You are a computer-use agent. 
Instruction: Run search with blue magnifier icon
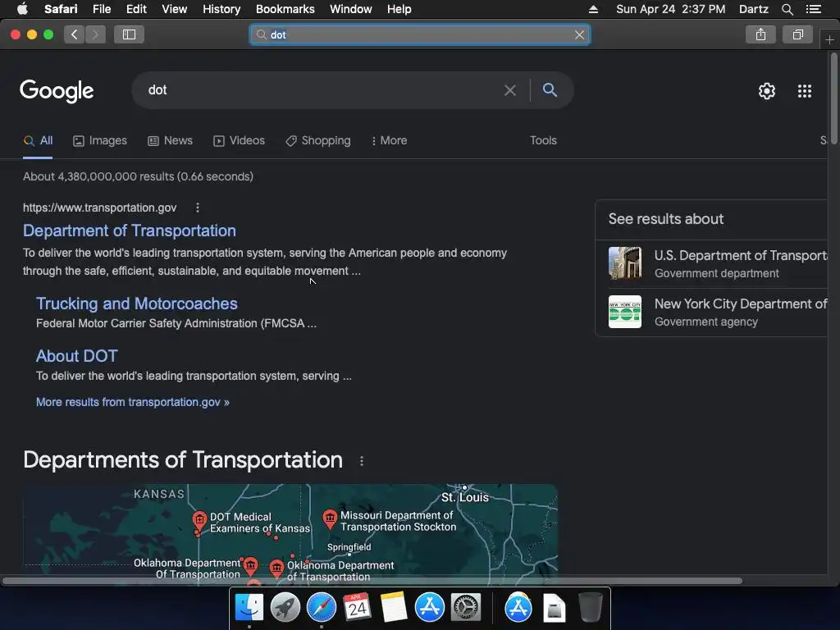(x=550, y=90)
